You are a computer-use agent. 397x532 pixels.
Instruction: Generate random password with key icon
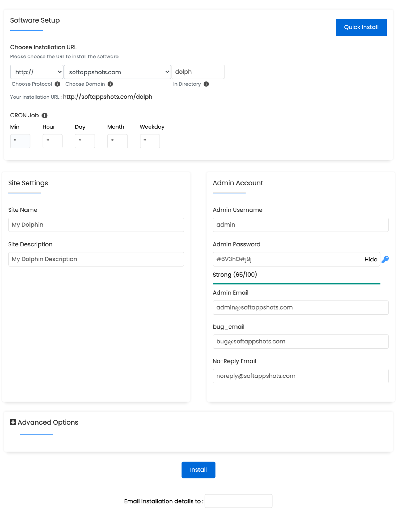point(385,259)
